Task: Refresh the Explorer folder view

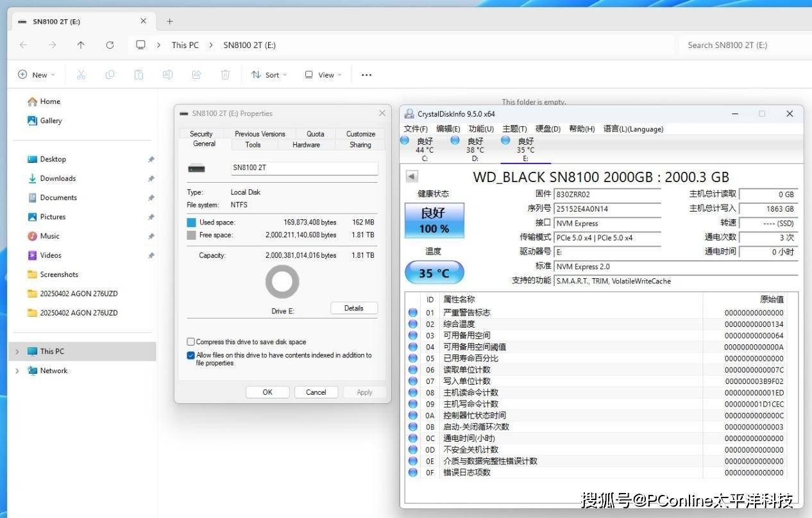Action: 110,45
